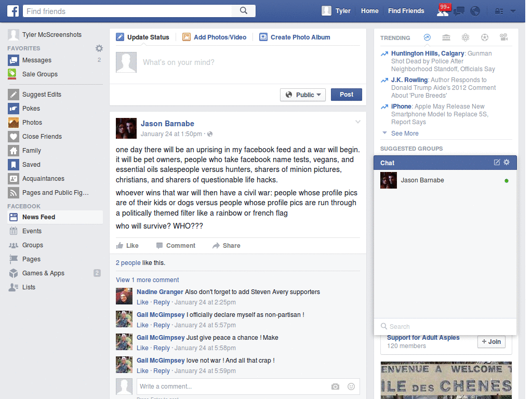Open privacy shortcuts lock icon
The height and width of the screenshot is (399, 532).
[x=499, y=11]
